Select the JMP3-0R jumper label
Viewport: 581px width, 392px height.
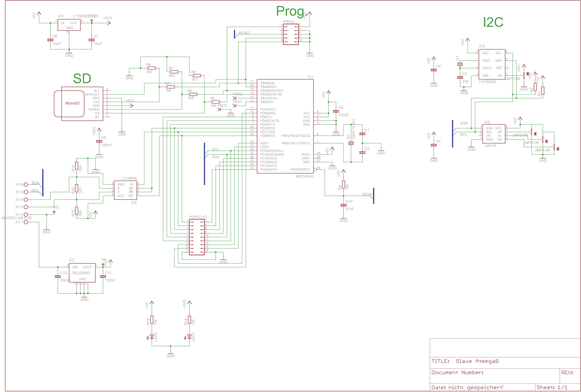click(x=531, y=143)
